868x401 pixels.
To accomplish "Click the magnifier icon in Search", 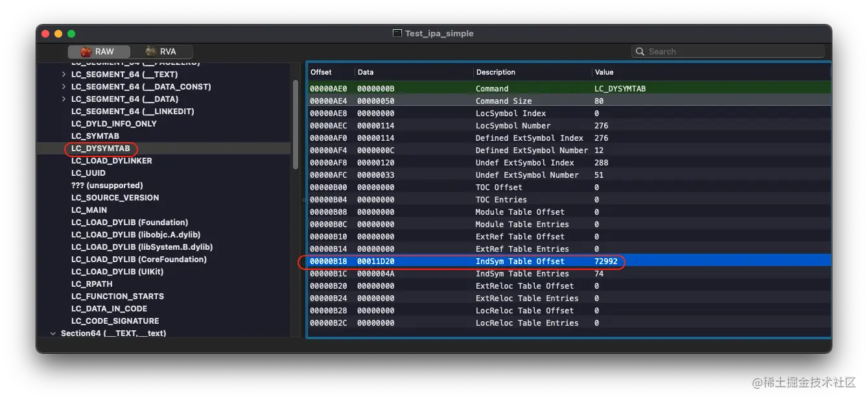I will (640, 51).
